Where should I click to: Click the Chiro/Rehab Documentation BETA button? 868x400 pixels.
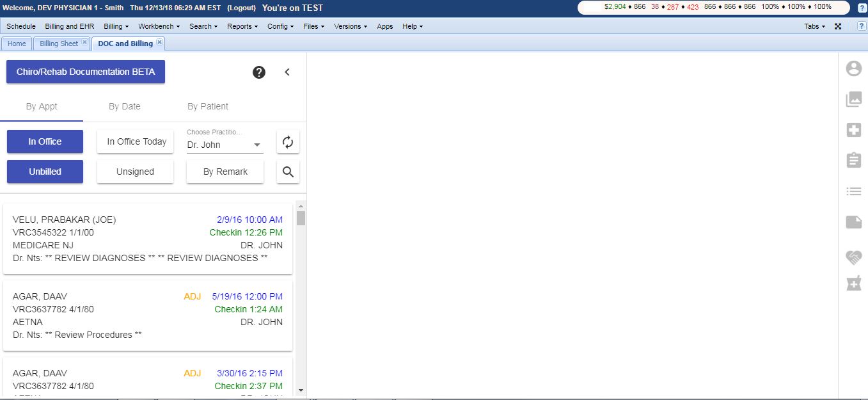pos(86,72)
